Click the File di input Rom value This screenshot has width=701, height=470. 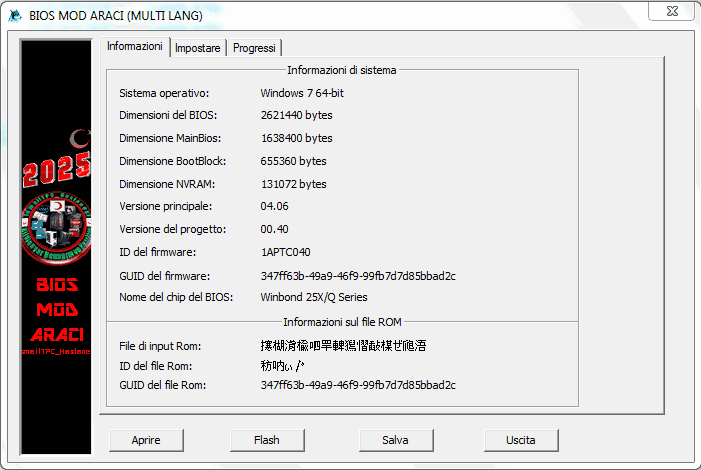click(343, 346)
